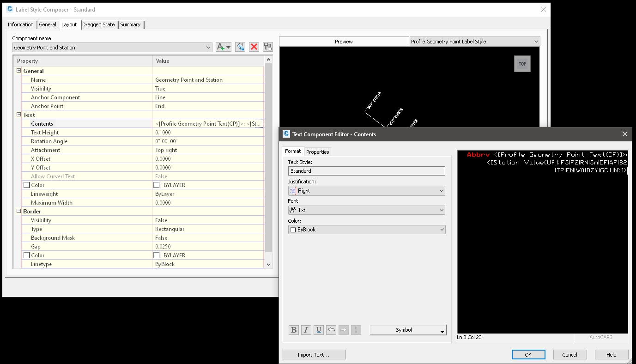Image resolution: width=636 pixels, height=364 pixels.
Task: Open the component draw order tool
Action: coord(240,47)
